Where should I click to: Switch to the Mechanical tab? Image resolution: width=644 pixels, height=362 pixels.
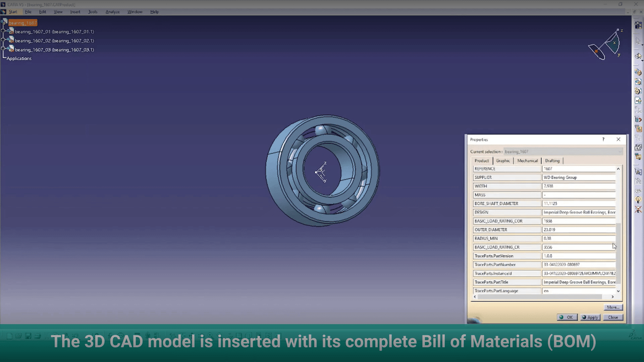tap(527, 161)
